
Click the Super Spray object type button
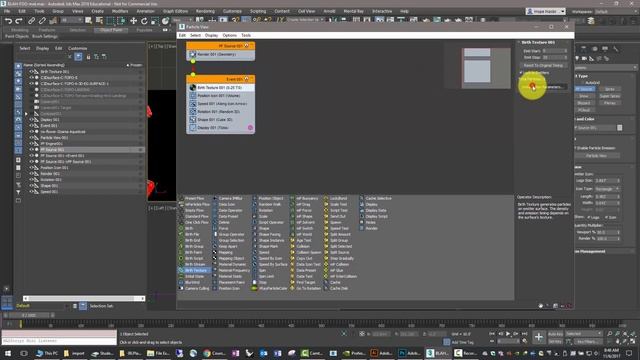pyautogui.click(x=609, y=96)
